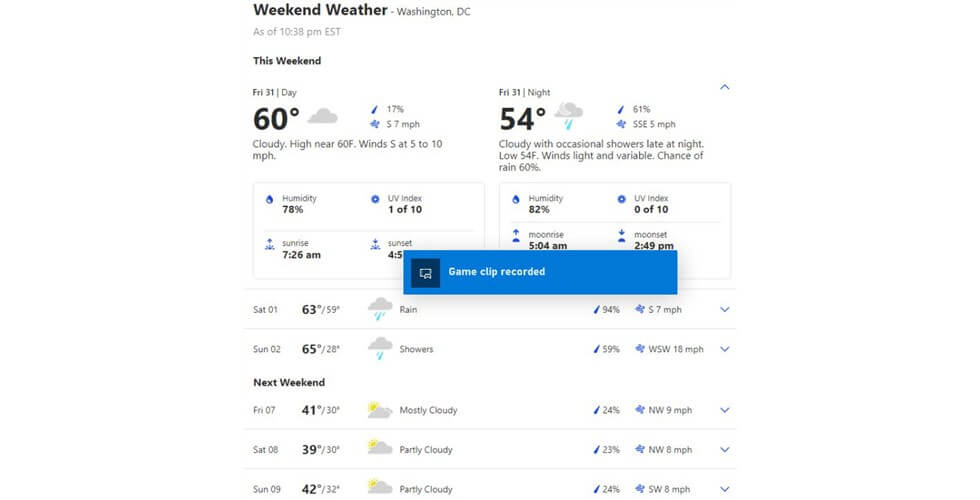Click the Weekend Weather heading
This screenshot has height=500, width=980.
pyautogui.click(x=320, y=10)
